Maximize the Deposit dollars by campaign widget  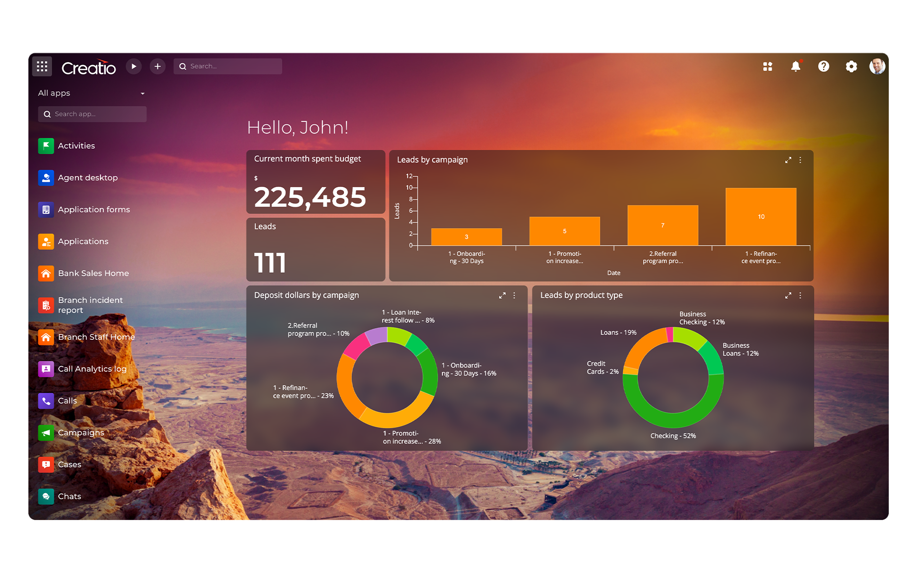[x=502, y=295]
